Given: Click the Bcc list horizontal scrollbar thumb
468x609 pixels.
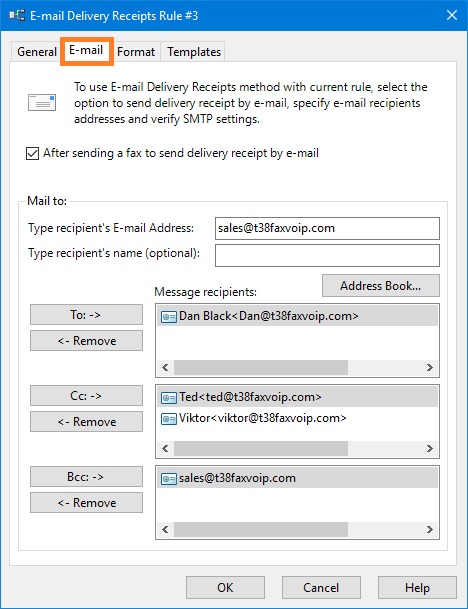Looking at the screenshot, I should pyautogui.click(x=261, y=529).
